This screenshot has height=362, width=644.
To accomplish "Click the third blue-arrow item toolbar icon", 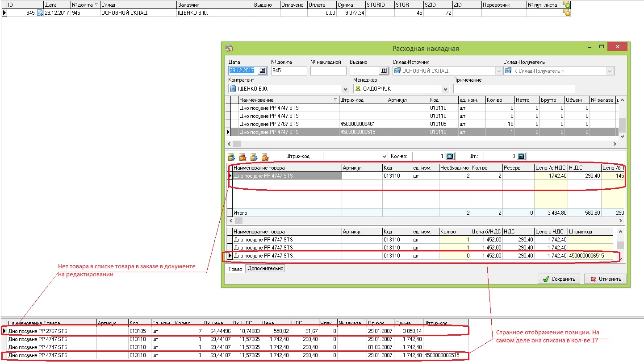I will pos(254,157).
